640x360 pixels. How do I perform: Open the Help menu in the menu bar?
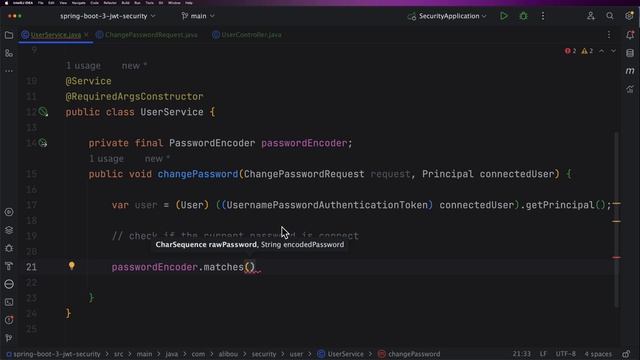coord(189,3)
